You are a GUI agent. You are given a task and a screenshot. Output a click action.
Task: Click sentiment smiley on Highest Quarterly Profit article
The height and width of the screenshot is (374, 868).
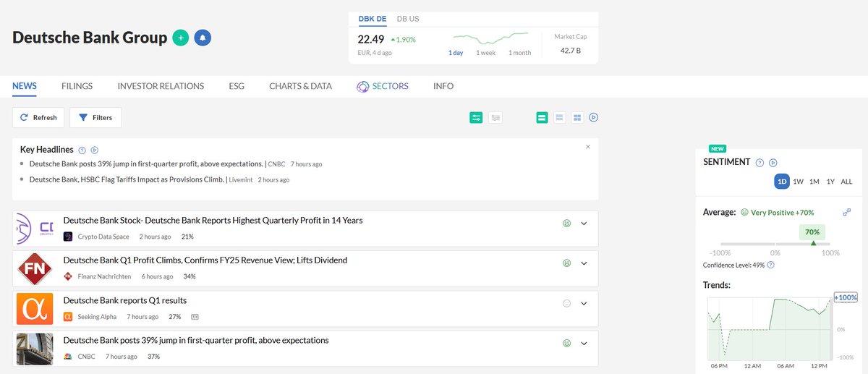[567, 224]
